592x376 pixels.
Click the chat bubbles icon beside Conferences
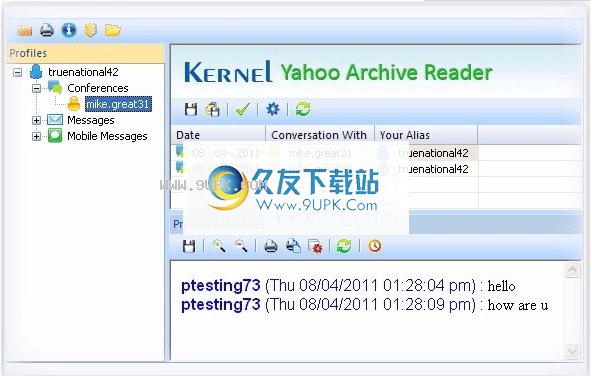[x=55, y=88]
